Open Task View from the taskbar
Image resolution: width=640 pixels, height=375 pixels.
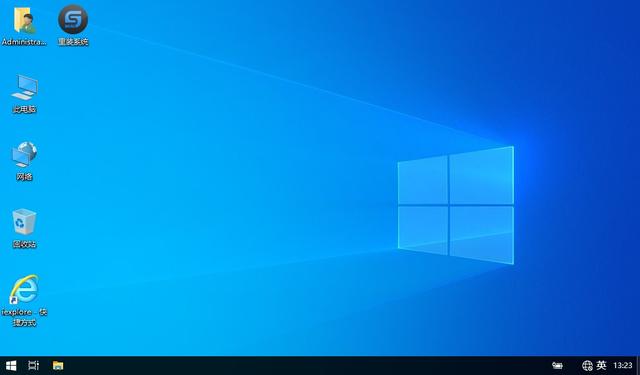pyautogui.click(x=33, y=366)
